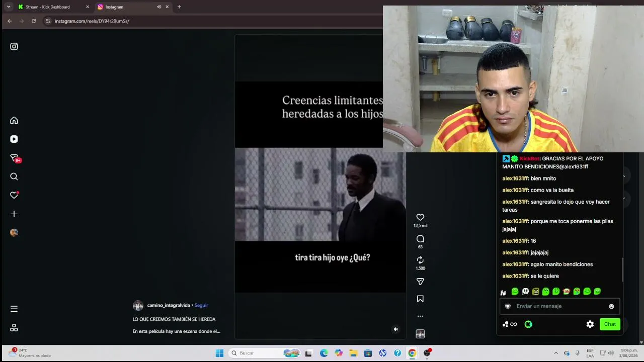Click the chat identity shield icon
Image resolution: width=644 pixels, height=362 pixels.
coord(508,306)
